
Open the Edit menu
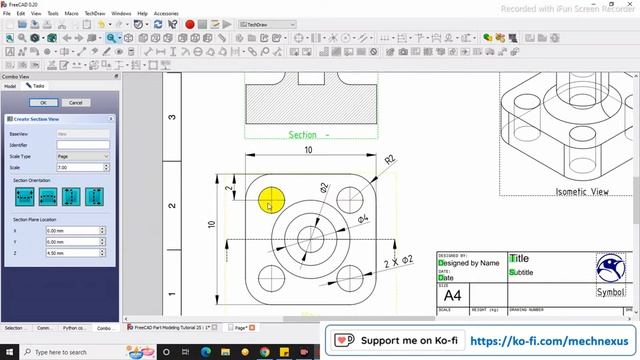click(x=20, y=13)
